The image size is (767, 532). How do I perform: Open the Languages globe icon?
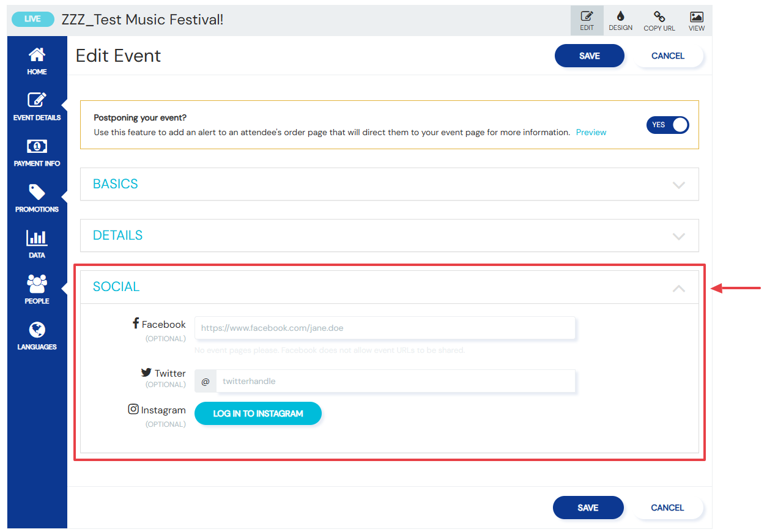37,330
